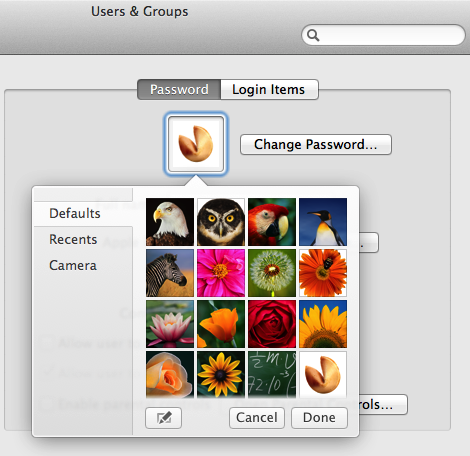Pick the pink dahlia flower picture
470x456 pixels.
pyautogui.click(x=221, y=273)
